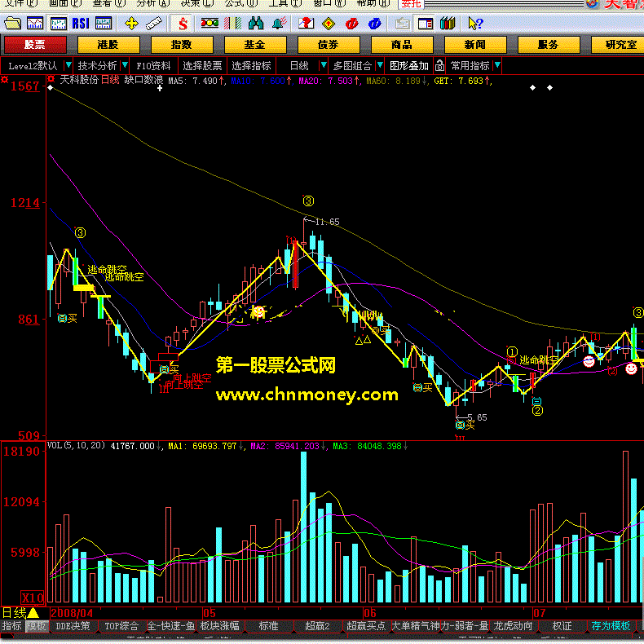Click the traffic light signal icon
The height and width of the screenshot is (644, 644).
click(x=210, y=24)
